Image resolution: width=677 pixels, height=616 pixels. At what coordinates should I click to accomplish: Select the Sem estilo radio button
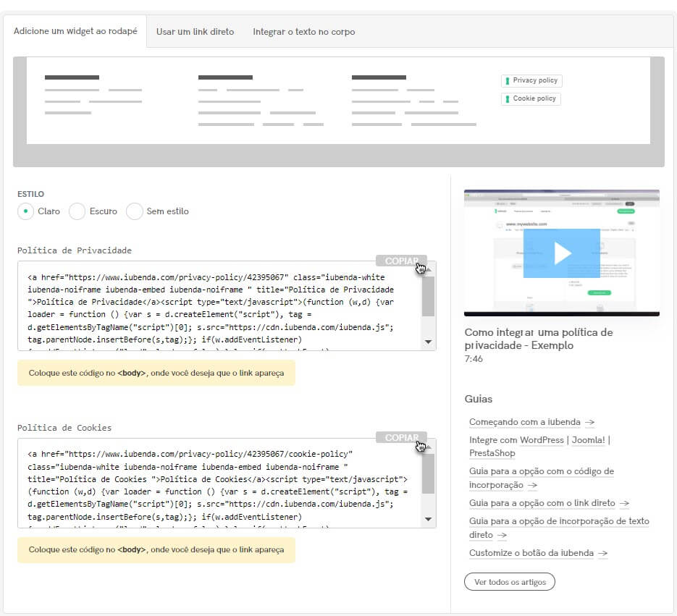pyautogui.click(x=134, y=211)
